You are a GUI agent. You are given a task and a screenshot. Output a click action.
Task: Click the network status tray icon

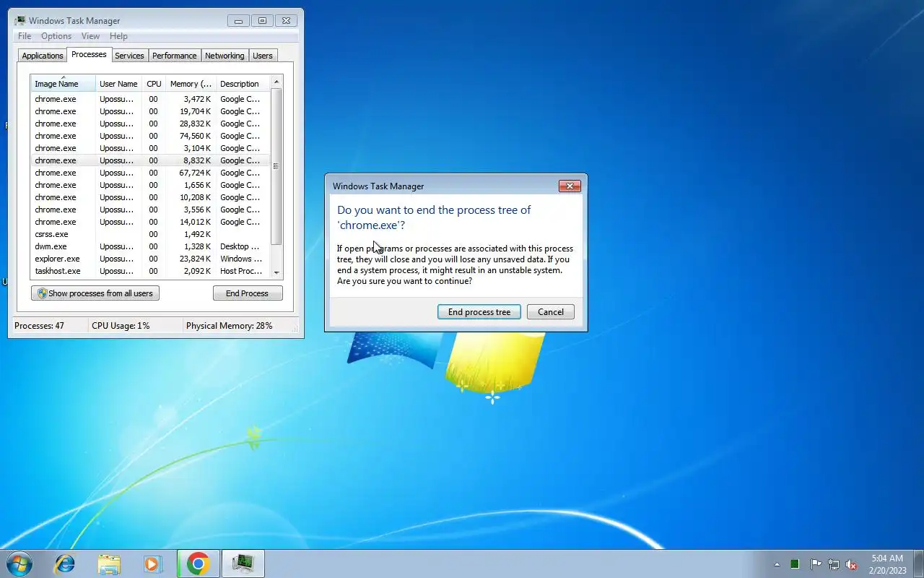coord(834,564)
